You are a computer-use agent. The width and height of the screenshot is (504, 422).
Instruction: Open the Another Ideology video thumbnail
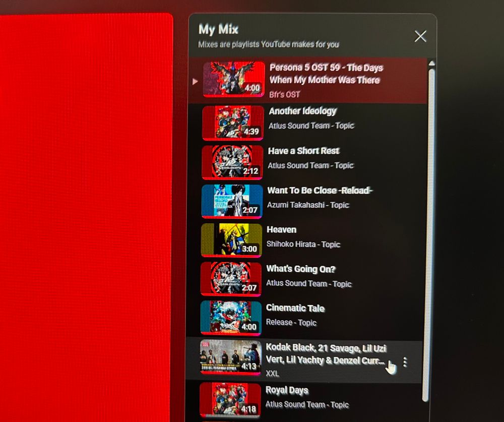233,123
